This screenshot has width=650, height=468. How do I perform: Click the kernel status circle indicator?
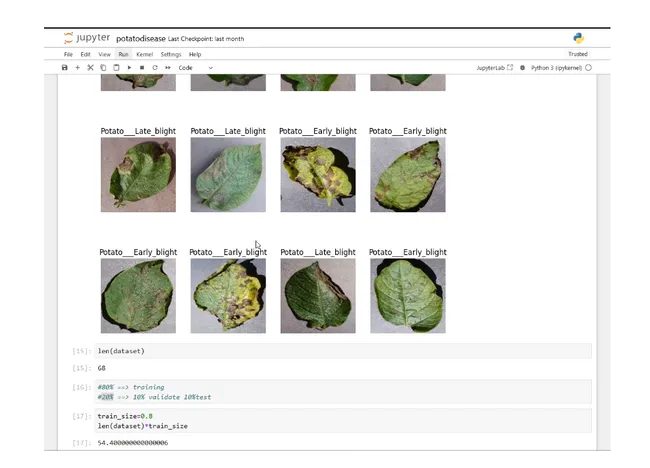[589, 68]
